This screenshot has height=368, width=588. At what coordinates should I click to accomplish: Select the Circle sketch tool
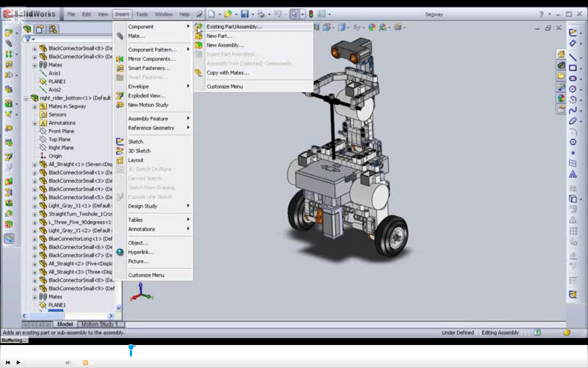pos(573,89)
